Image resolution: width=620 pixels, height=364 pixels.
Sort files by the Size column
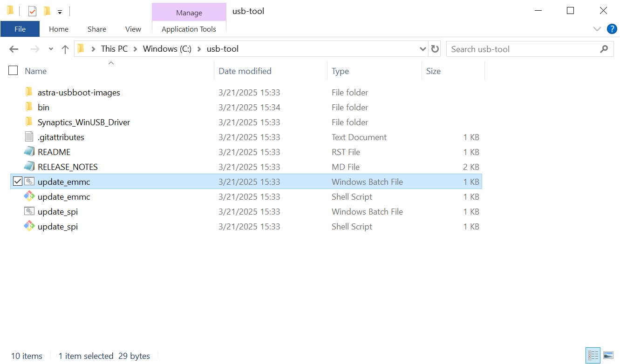coord(433,70)
